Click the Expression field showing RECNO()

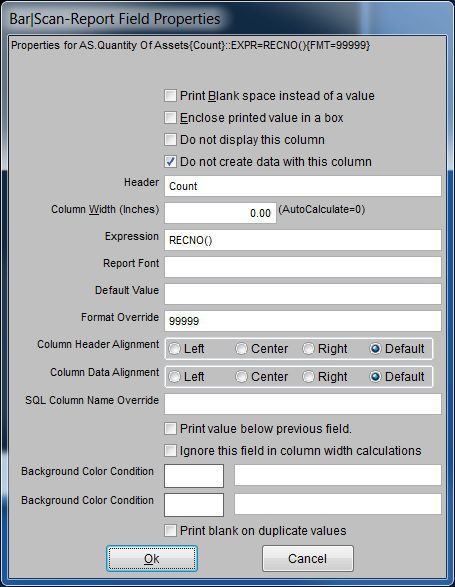click(303, 240)
